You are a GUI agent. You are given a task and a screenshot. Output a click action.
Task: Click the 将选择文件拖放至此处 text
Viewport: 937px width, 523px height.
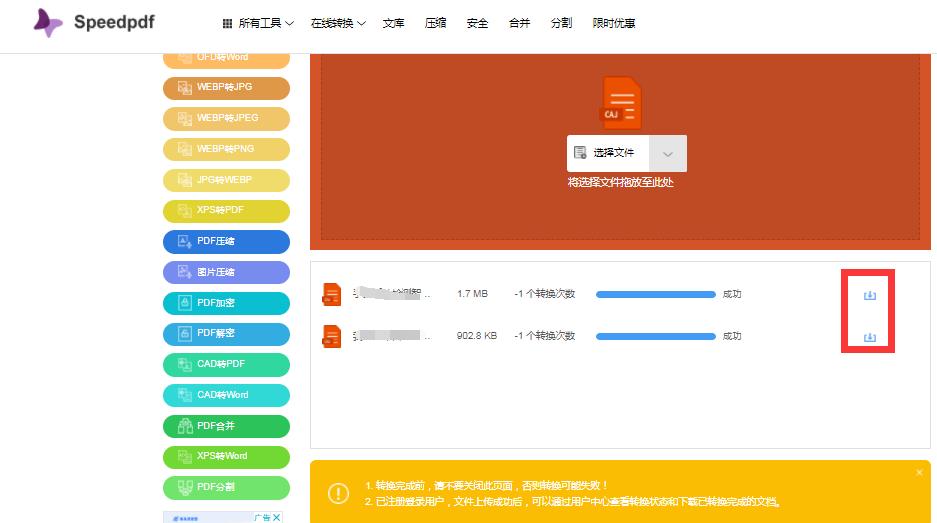coord(620,182)
